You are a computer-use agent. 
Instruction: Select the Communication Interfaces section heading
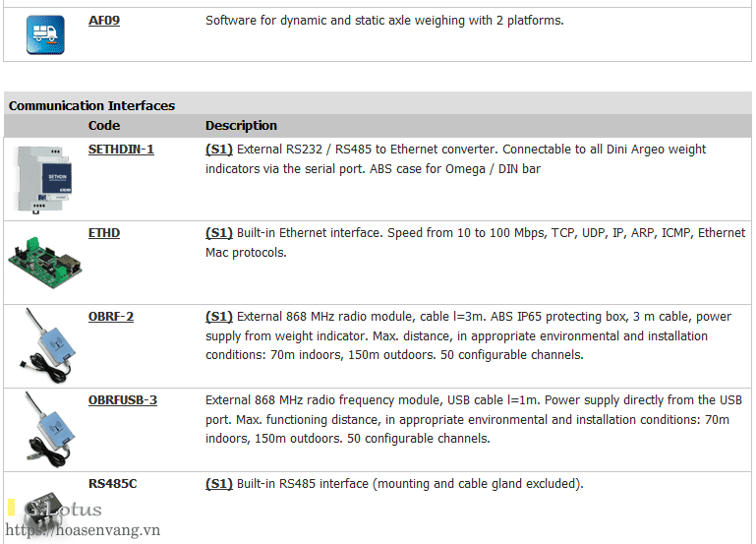coord(92,105)
